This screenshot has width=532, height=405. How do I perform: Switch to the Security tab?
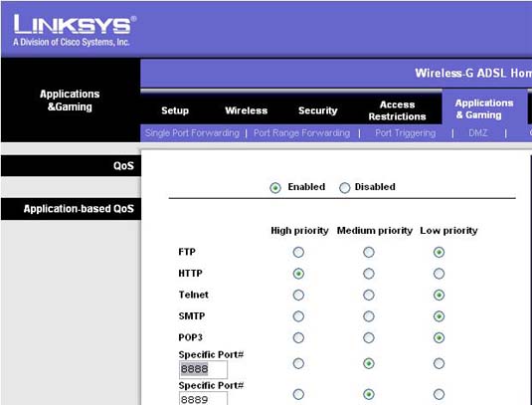point(318,110)
